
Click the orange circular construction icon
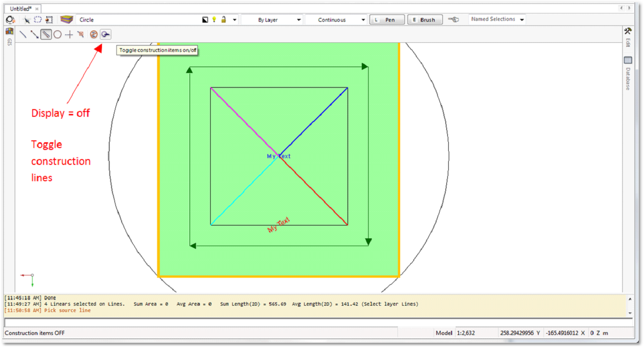(94, 34)
